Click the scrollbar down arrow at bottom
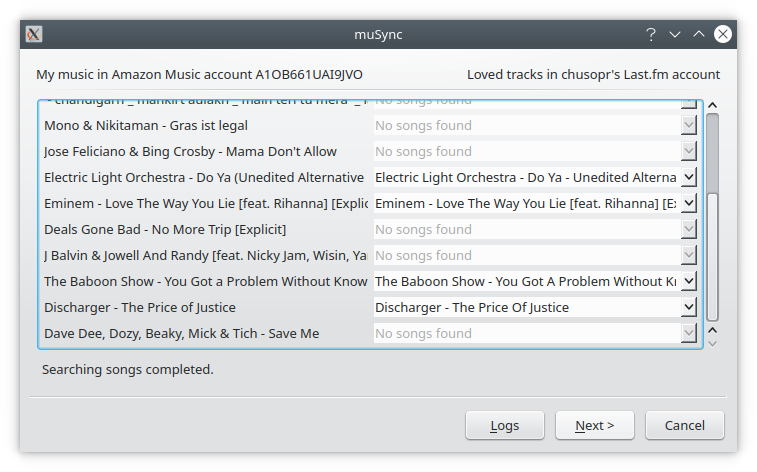757x472 pixels. point(712,343)
